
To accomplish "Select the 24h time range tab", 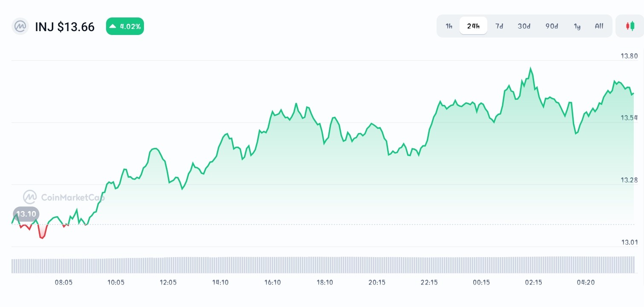I will click(x=473, y=26).
